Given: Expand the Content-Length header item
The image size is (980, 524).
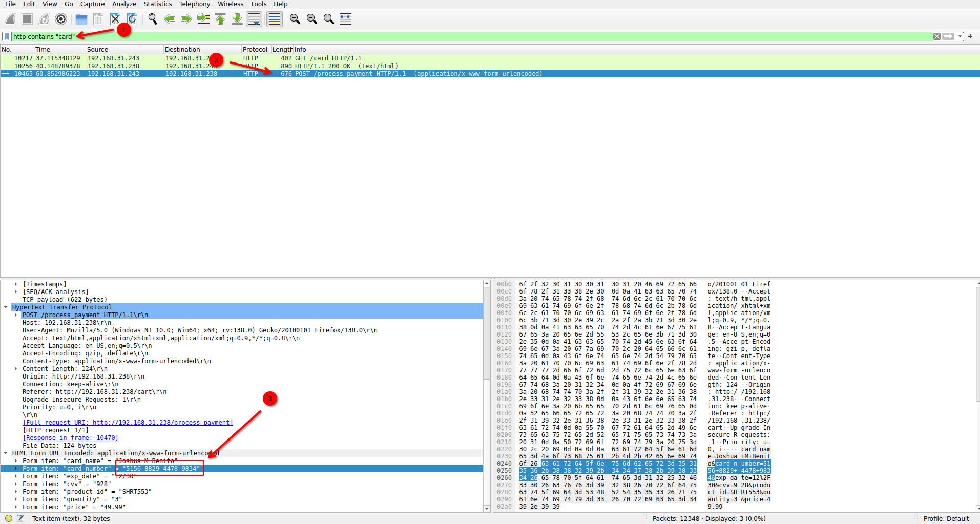Looking at the screenshot, I should [16, 369].
